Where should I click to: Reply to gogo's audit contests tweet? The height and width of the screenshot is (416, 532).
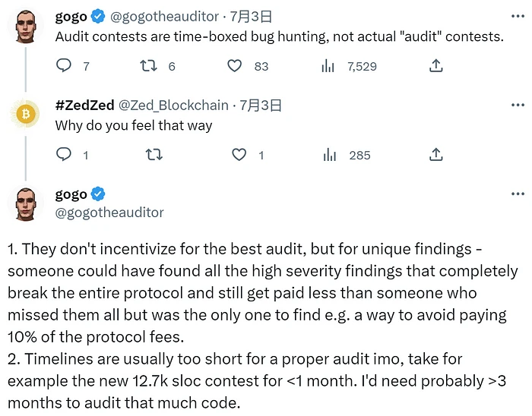coord(65,66)
